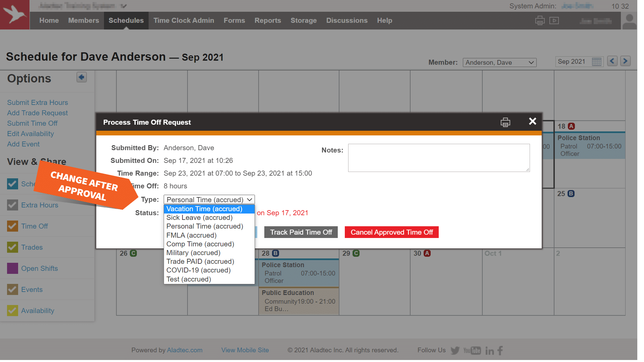Open the Type dropdown Personal Time (accrued)
This screenshot has width=644, height=362.
coord(209,199)
